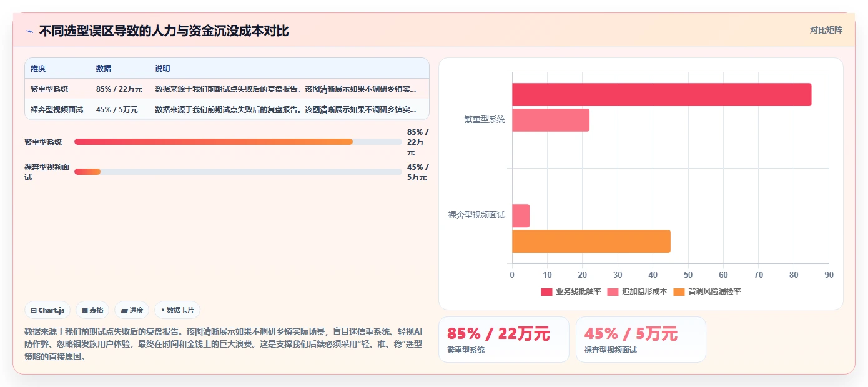
Task: Click the 业务线抵触率 legend color box
Action: 546,291
